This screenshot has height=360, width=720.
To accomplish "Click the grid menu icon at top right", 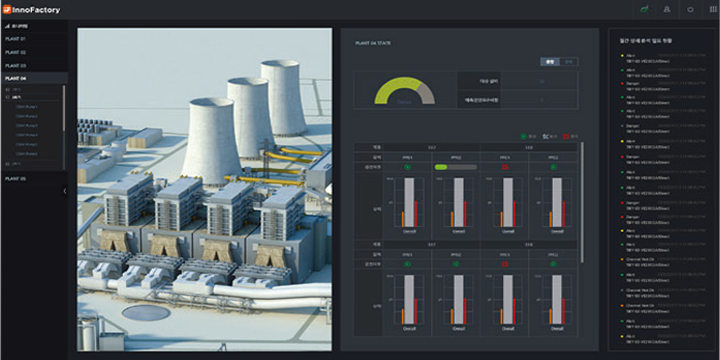I will pos(713,9).
